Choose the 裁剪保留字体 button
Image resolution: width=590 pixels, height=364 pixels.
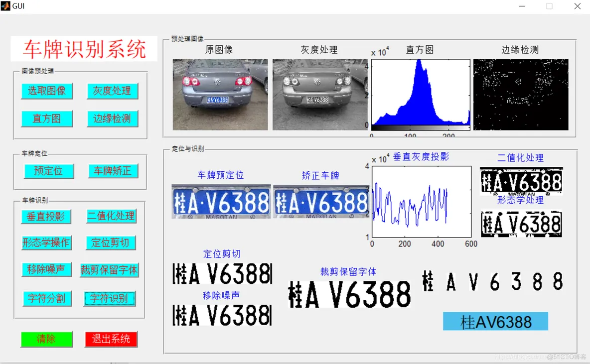pos(109,270)
